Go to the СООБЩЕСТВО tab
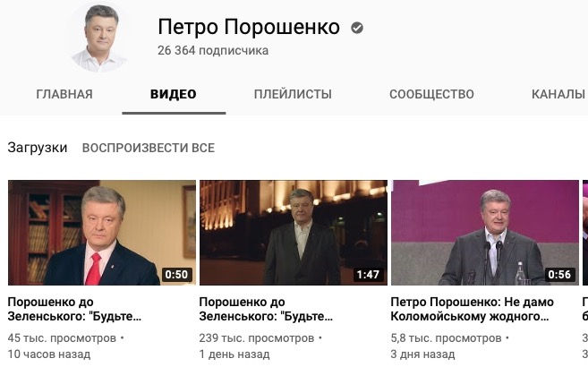This screenshot has height=384, width=588. [431, 94]
